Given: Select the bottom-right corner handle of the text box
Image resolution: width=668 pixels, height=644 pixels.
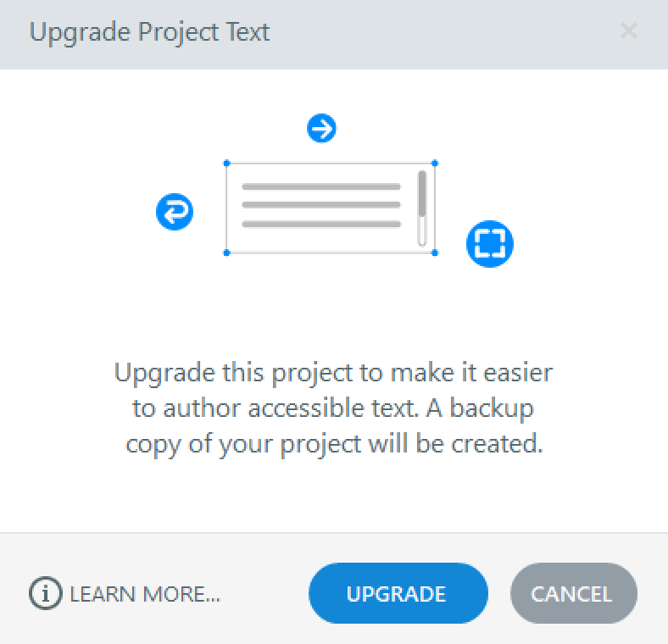Looking at the screenshot, I should point(435,253).
